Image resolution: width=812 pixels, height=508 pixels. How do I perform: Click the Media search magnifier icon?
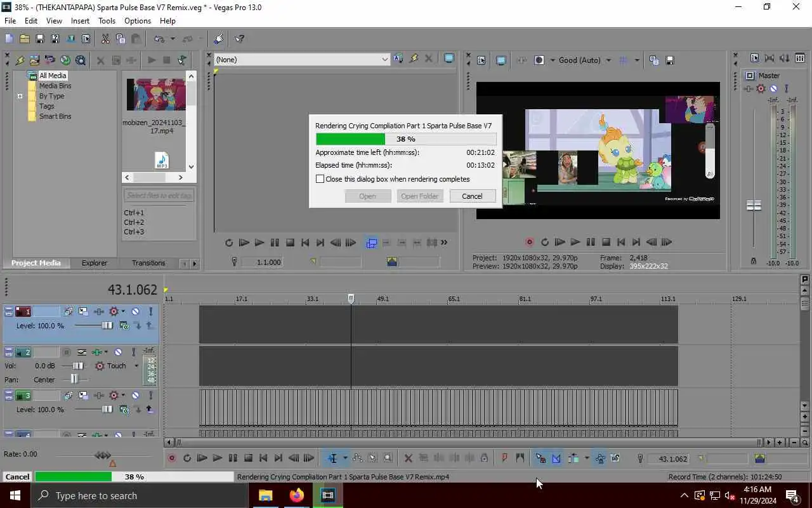pyautogui.click(x=81, y=60)
